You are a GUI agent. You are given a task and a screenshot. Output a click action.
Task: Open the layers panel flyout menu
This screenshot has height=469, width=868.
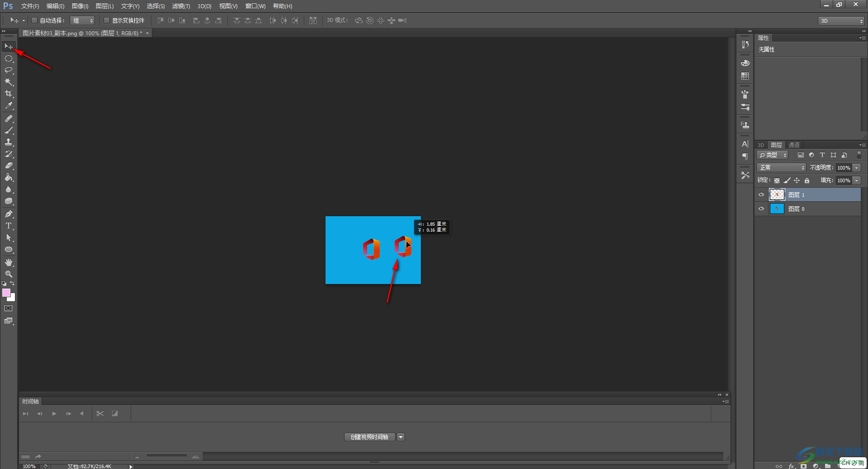click(863, 145)
